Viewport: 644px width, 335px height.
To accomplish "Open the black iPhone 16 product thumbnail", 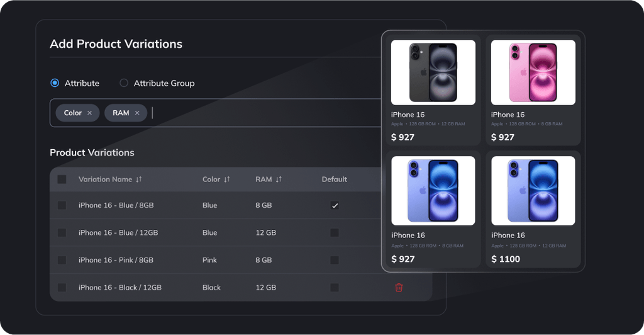I will [x=433, y=72].
